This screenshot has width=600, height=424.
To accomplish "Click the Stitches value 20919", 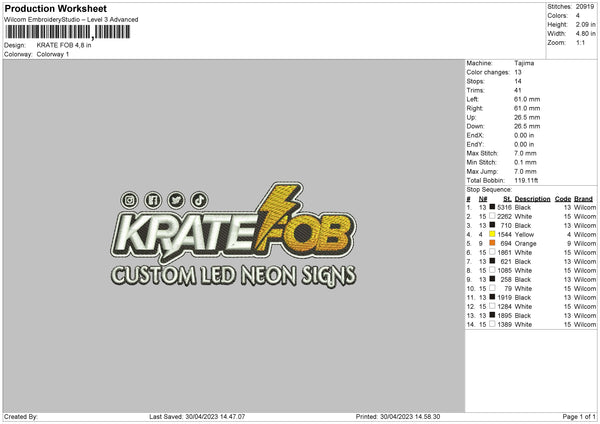I will (x=585, y=7).
